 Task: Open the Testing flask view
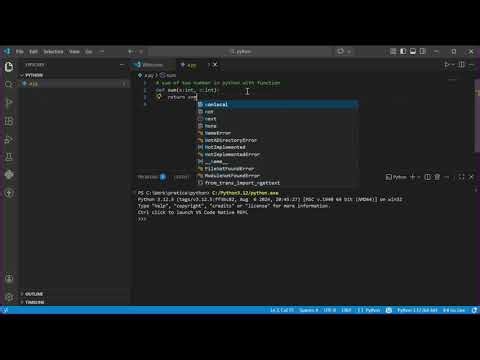click(x=9, y=157)
